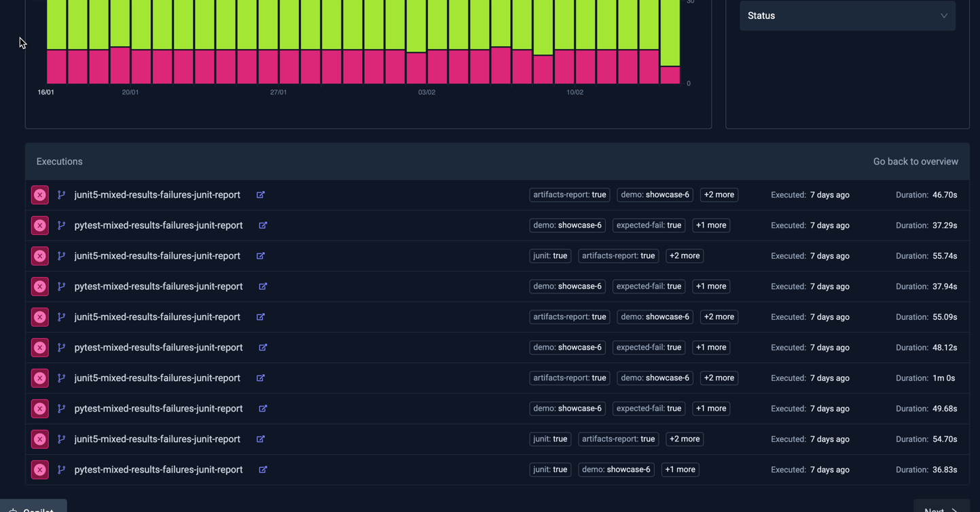
Task: Click failed status icon on 1m 0s row
Action: 40,378
